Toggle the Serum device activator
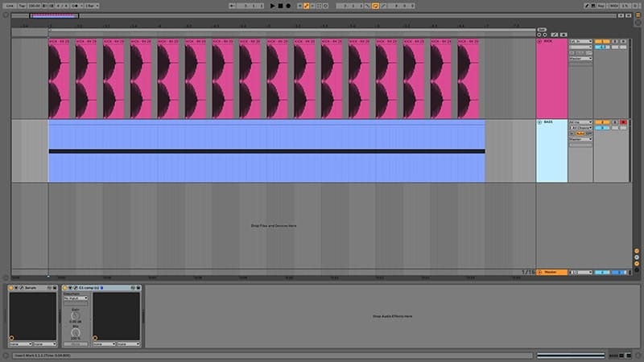Viewport: 644px width, 362px height. tap(10, 288)
